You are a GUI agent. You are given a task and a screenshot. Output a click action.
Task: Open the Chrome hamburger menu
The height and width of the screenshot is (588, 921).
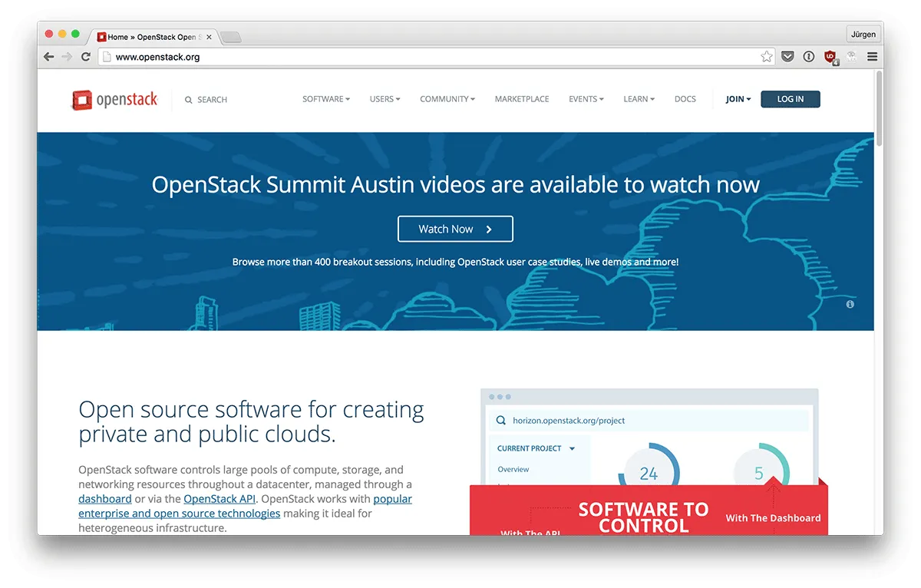[x=872, y=57]
